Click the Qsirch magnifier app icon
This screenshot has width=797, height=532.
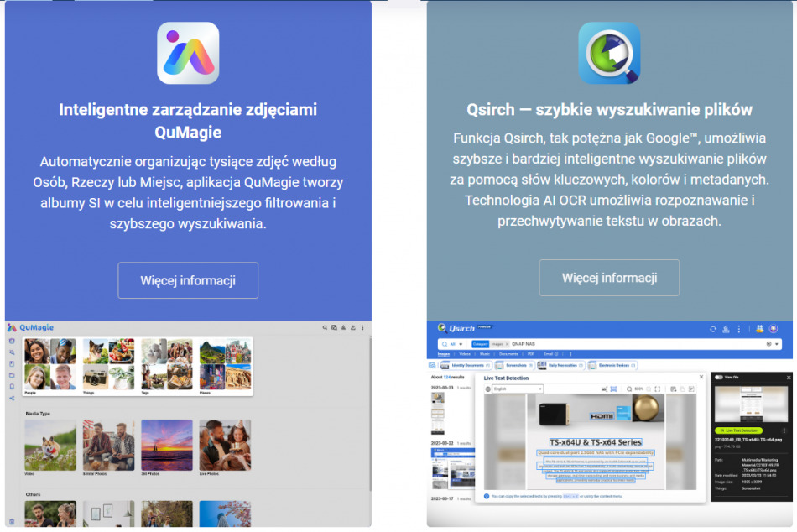pyautogui.click(x=609, y=53)
